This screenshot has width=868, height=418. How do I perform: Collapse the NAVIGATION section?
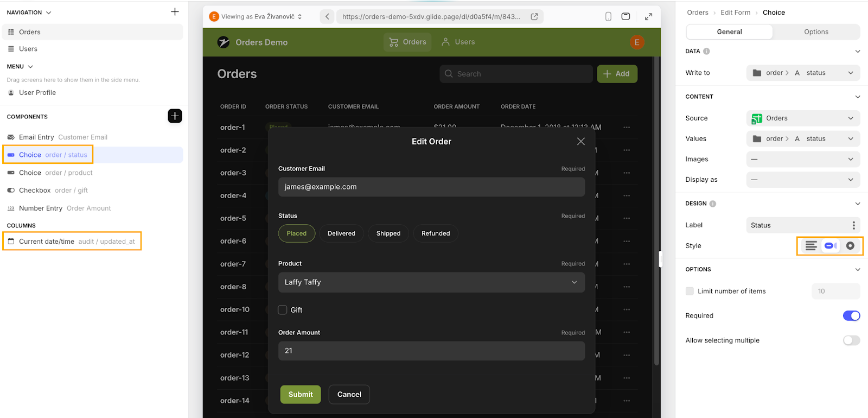49,12
